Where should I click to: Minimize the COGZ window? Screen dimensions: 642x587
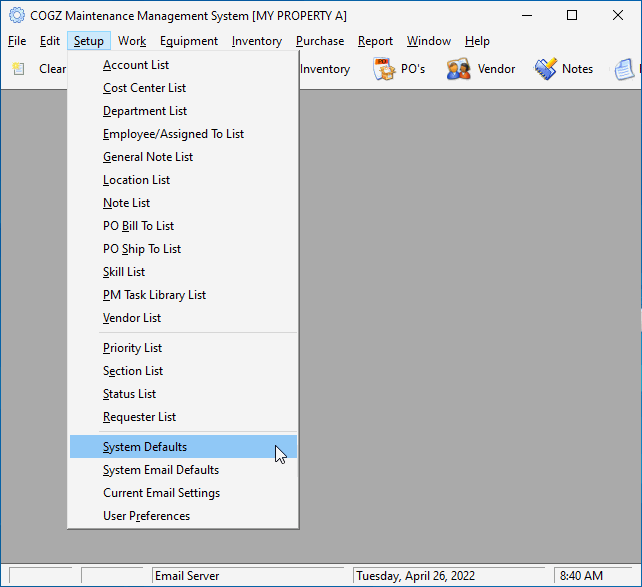pyautogui.click(x=527, y=16)
